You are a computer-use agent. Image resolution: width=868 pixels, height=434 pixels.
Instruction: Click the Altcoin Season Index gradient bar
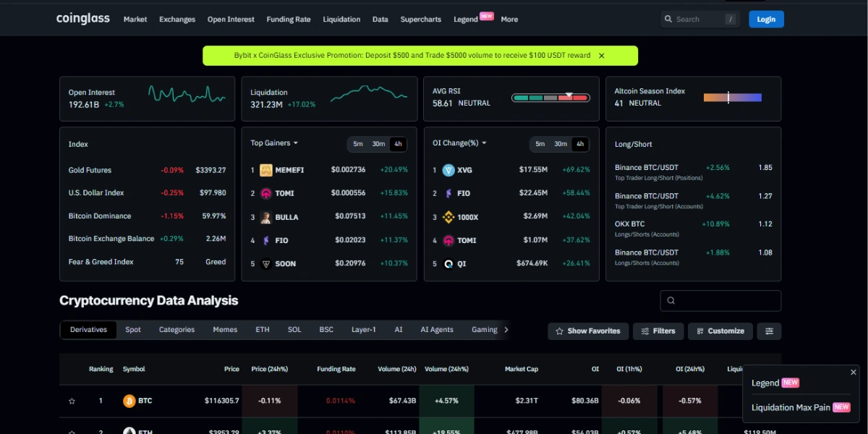point(733,97)
